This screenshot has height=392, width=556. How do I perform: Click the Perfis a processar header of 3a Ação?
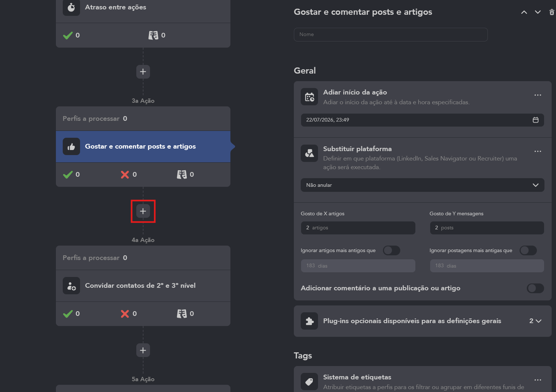point(143,119)
